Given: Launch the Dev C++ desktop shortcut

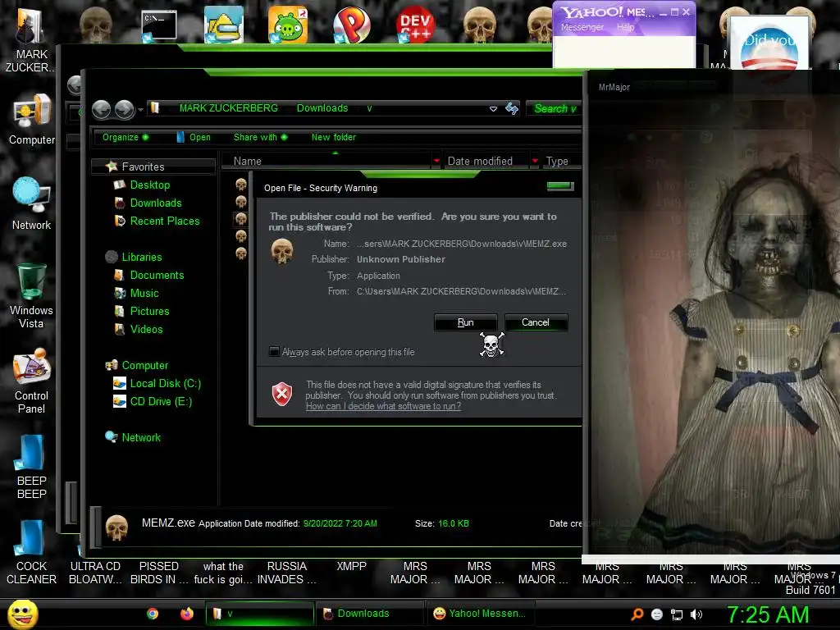Looking at the screenshot, I should point(415,25).
